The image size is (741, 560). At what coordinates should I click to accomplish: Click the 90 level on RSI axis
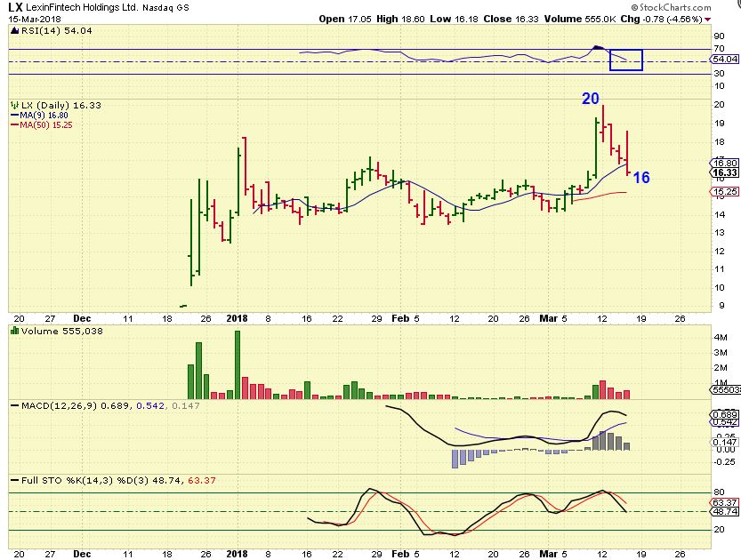719,36
